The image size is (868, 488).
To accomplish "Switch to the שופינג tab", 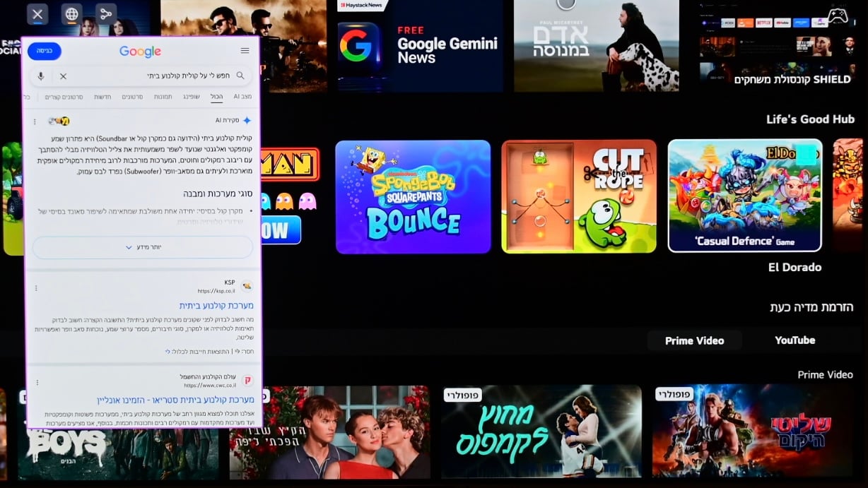I will 191,97.
